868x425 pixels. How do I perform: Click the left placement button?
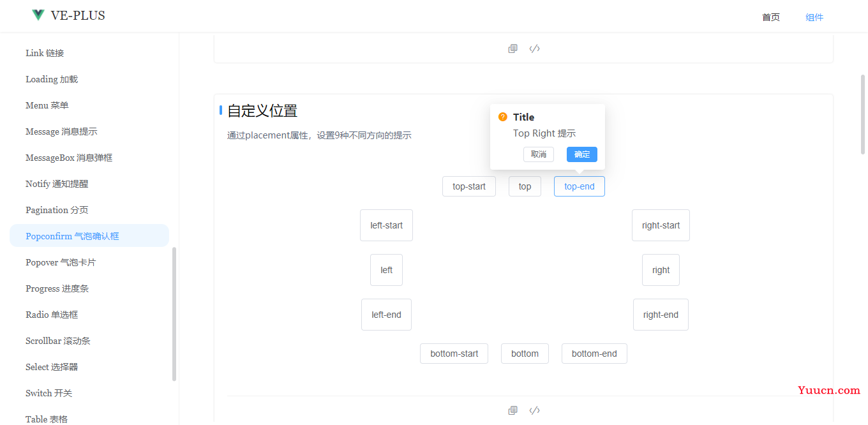click(x=386, y=270)
